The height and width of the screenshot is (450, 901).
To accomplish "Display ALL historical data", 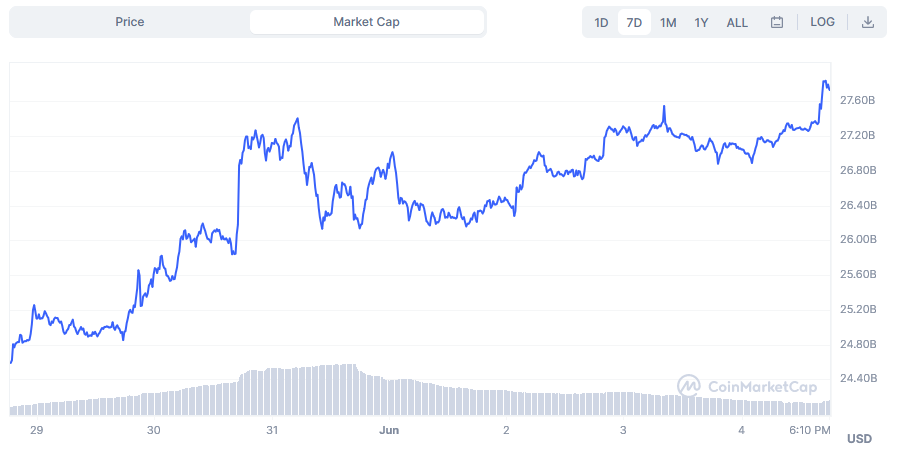I will point(737,22).
